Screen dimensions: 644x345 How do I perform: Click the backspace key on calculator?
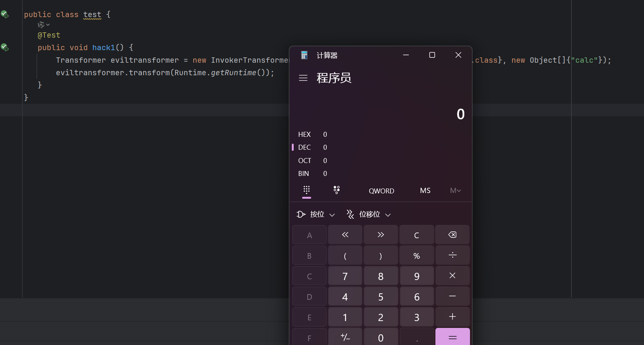coord(452,235)
